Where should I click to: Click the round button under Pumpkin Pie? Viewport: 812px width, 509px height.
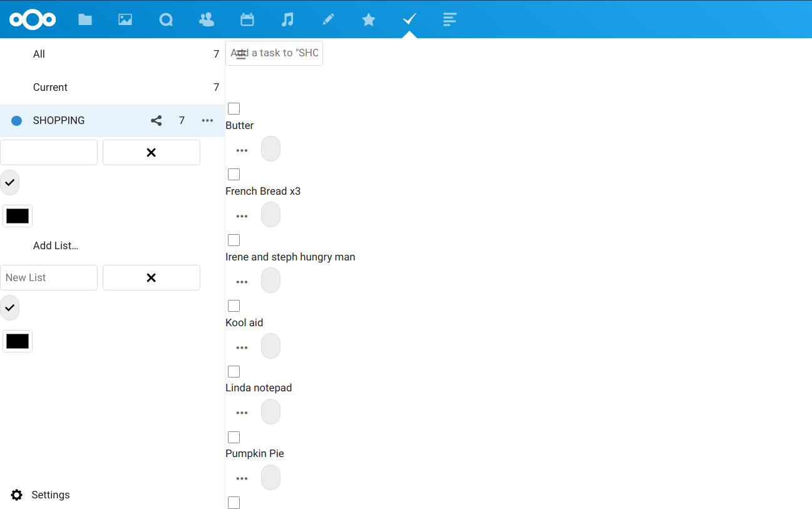pos(270,477)
